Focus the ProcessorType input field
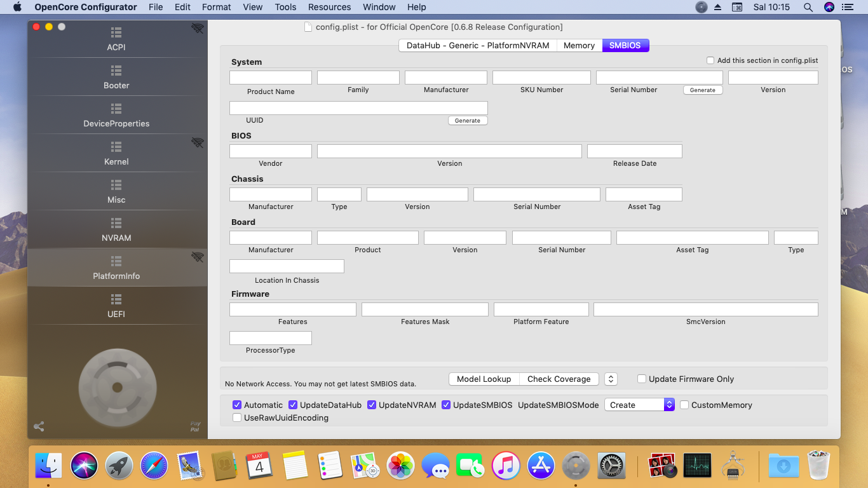Screen dimensions: 868x488 click(x=271, y=338)
